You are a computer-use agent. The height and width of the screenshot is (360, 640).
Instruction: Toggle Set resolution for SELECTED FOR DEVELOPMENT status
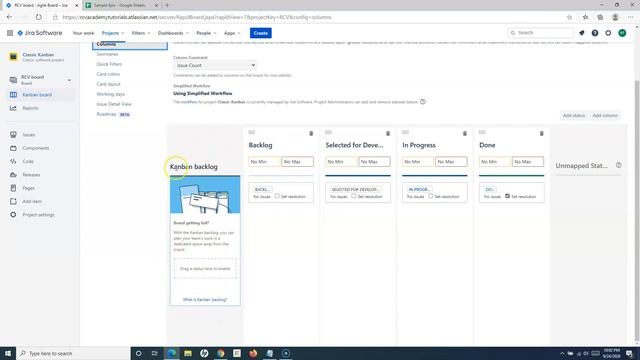pyautogui.click(x=353, y=196)
